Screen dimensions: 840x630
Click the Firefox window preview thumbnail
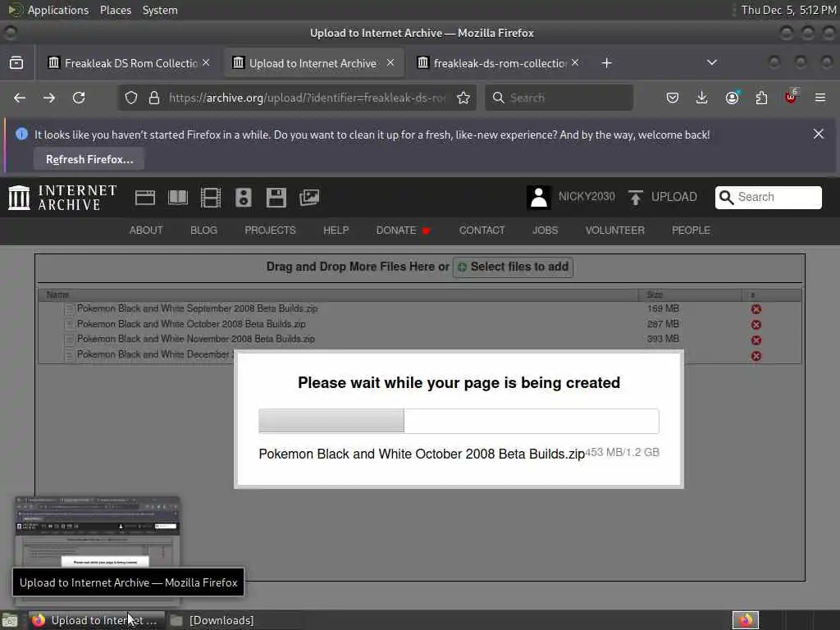(98, 532)
